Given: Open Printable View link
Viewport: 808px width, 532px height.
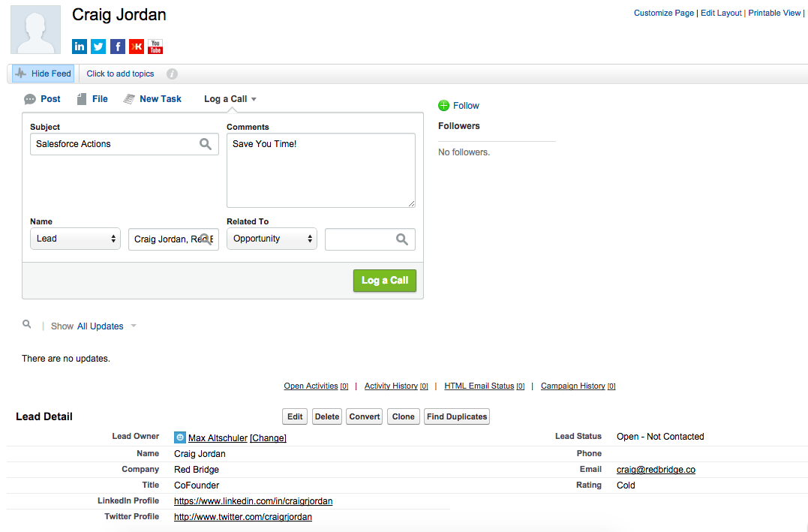Looking at the screenshot, I should [774, 13].
